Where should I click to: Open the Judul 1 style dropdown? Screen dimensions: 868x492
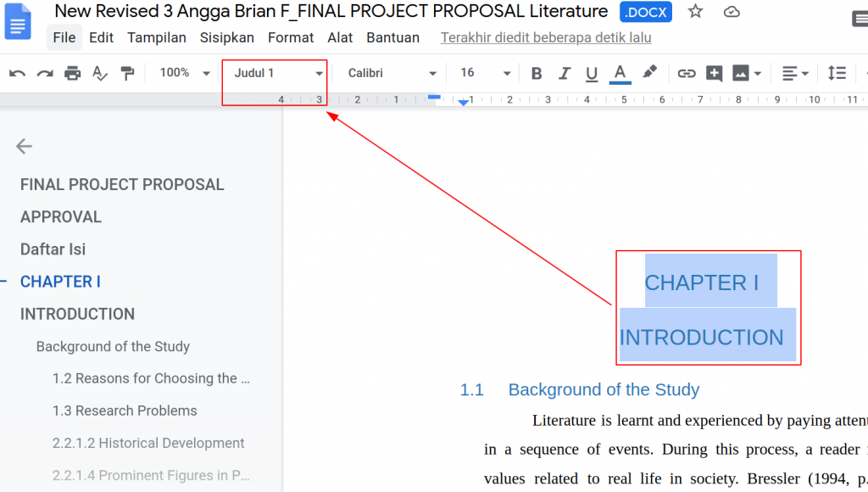click(278, 74)
